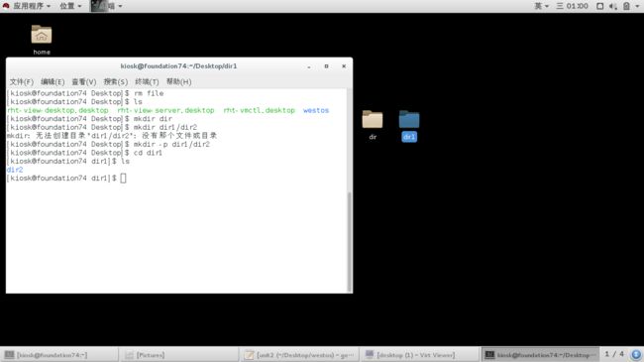The image size is (644, 362).
Task: Switch to the Pictures taskbar window
Action: point(179,355)
